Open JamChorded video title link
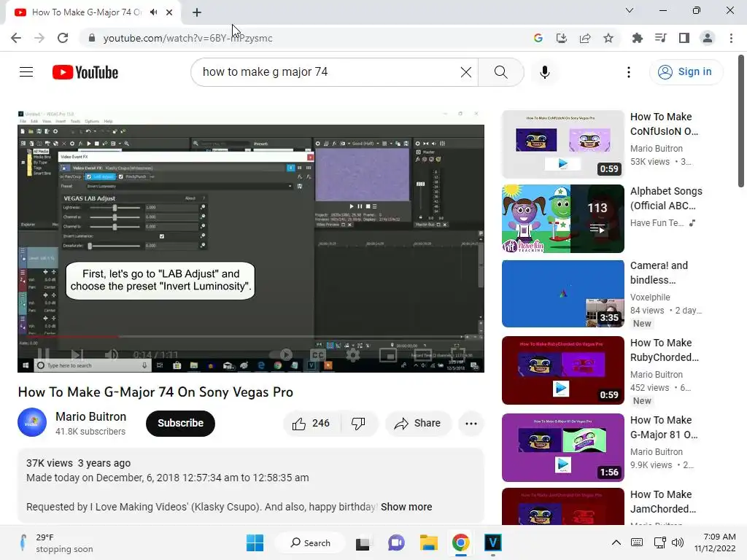 [x=663, y=502]
